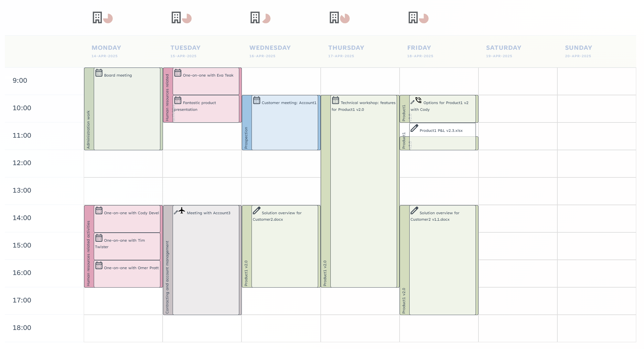
Task: Click calendar icon on Customer meeting Account1
Action: (257, 100)
